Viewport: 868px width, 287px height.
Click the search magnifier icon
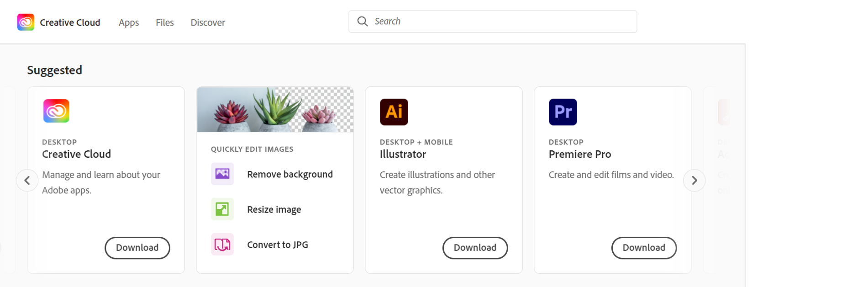coord(363,21)
